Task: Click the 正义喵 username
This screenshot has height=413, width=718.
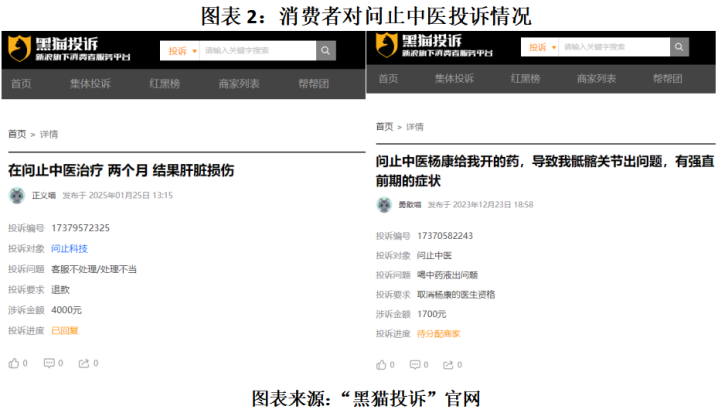Action: [x=44, y=196]
